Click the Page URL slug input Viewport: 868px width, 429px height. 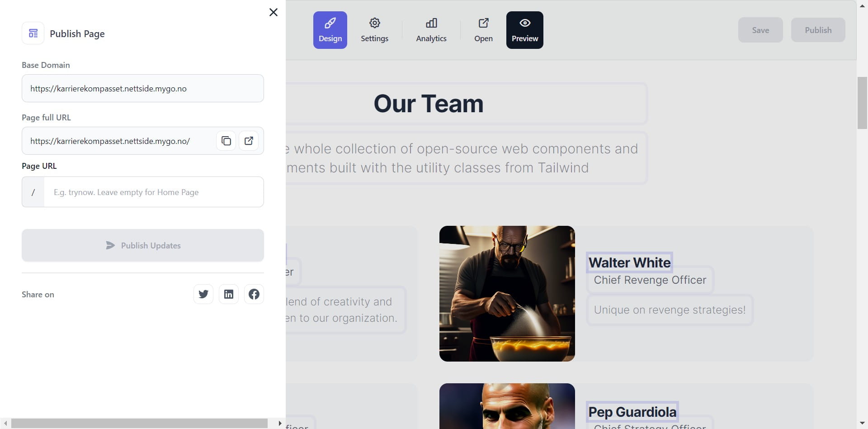154,192
